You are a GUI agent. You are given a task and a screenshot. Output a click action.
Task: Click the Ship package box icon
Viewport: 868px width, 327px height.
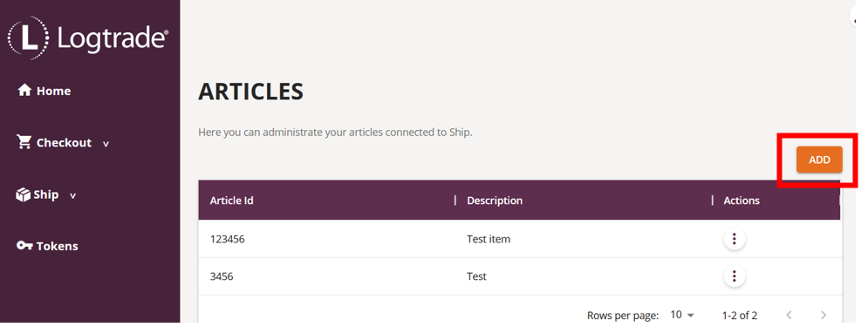[x=24, y=194]
